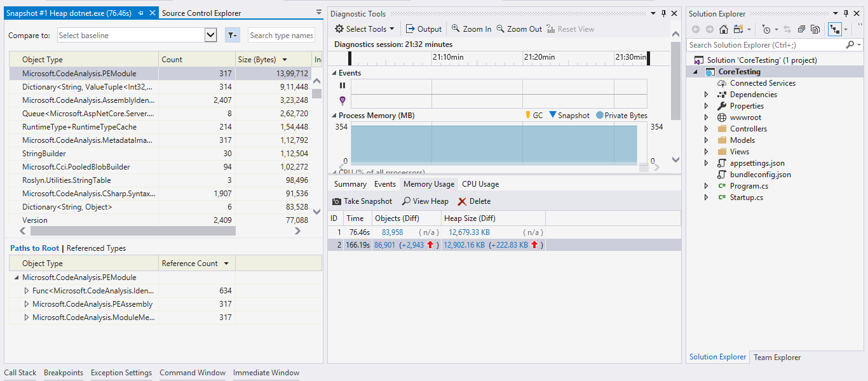Click the IntelliTrace lightbulb icon in Events

click(x=342, y=100)
